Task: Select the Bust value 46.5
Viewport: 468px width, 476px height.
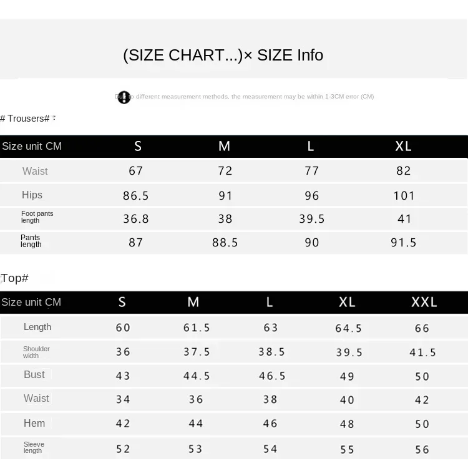Action: click(x=272, y=376)
